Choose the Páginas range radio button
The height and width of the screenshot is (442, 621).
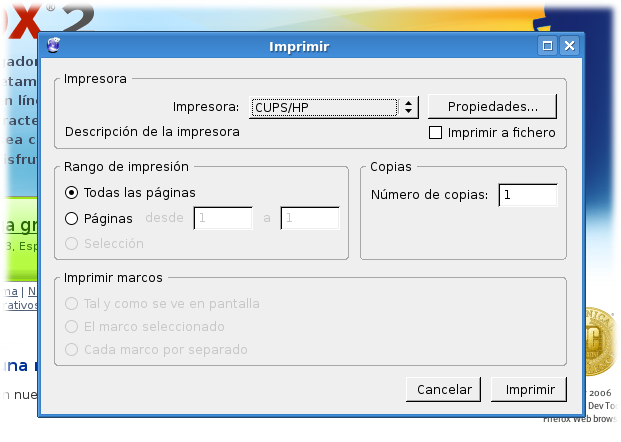pyautogui.click(x=71, y=218)
